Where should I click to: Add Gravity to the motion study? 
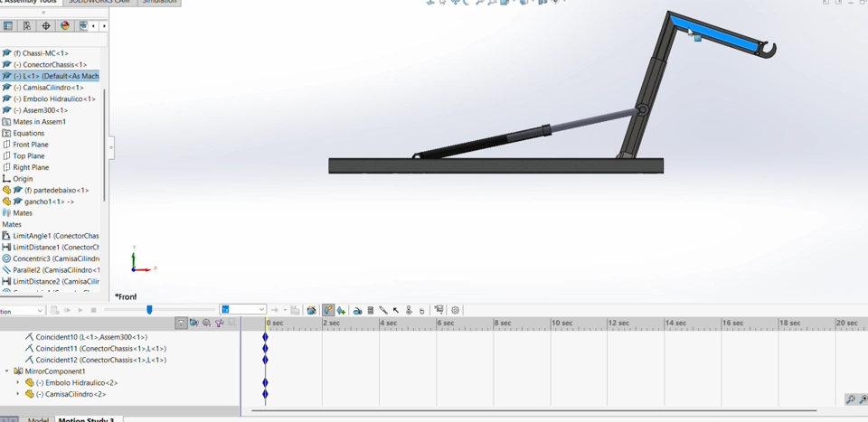click(x=422, y=310)
